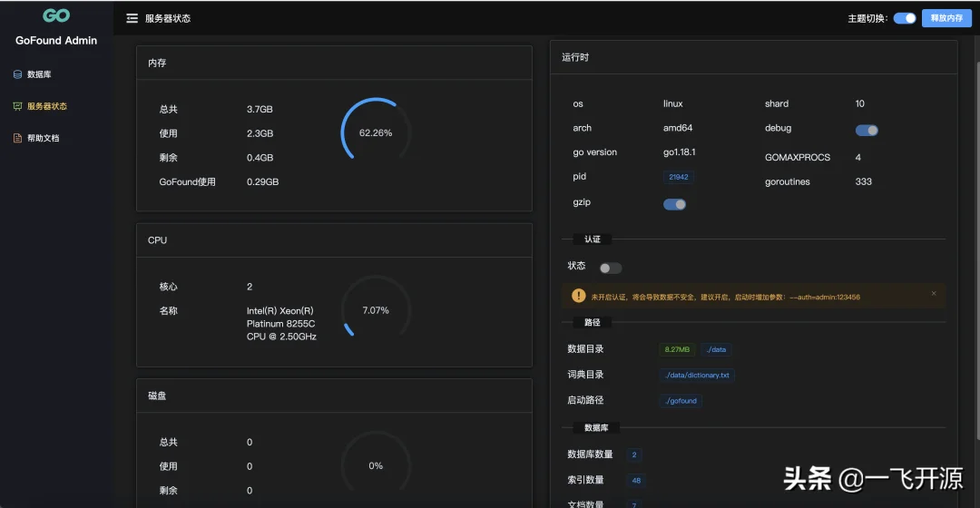The width and height of the screenshot is (980, 508).
Task: Click the GoFound Go logo
Action: [x=56, y=15]
